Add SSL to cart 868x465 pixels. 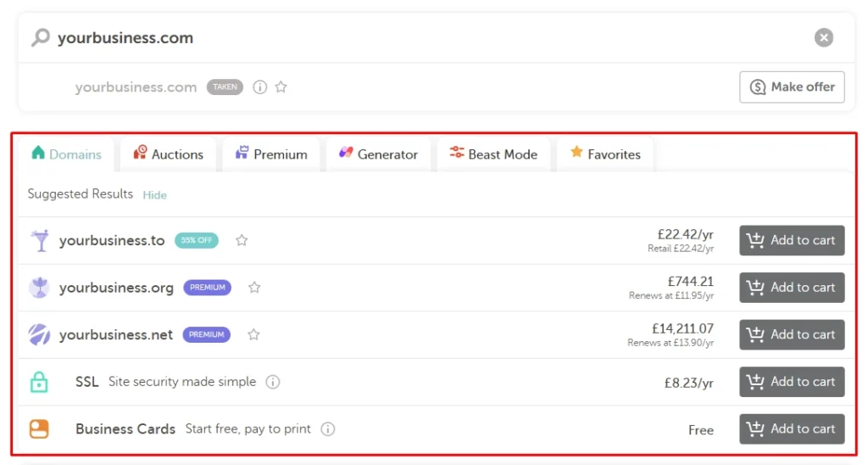(792, 382)
